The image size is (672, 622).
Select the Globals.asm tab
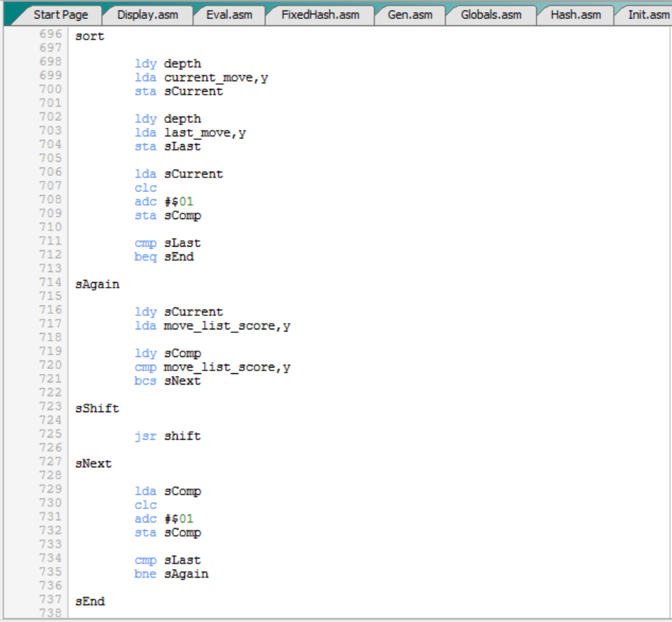tap(490, 14)
